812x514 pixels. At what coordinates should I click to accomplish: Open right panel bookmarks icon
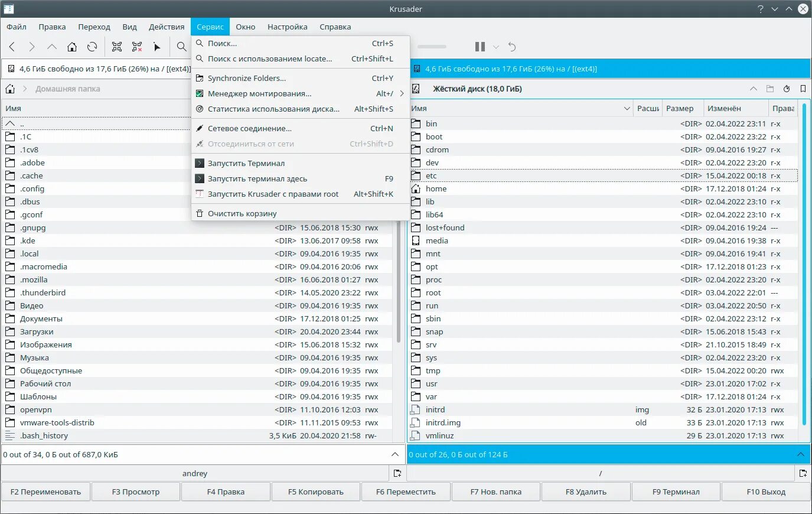(x=803, y=89)
